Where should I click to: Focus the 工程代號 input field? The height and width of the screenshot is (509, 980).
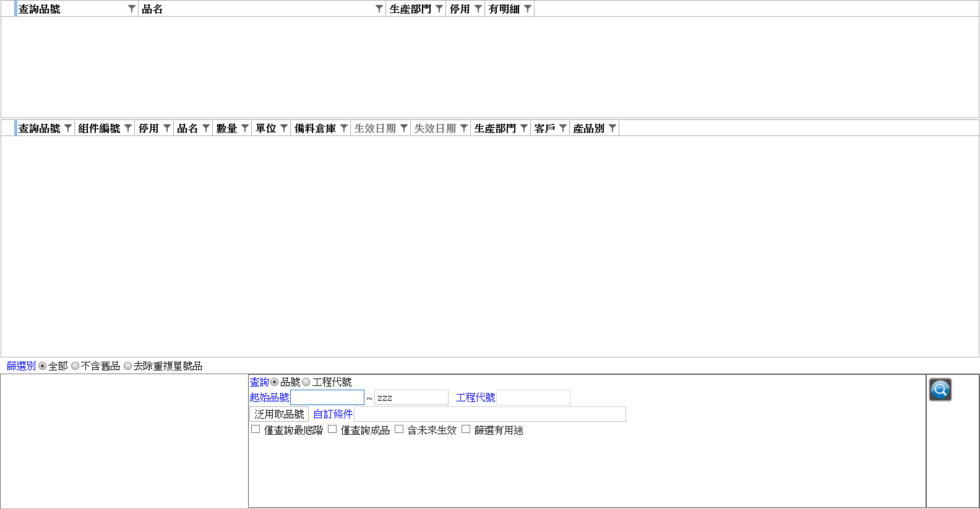pos(533,398)
